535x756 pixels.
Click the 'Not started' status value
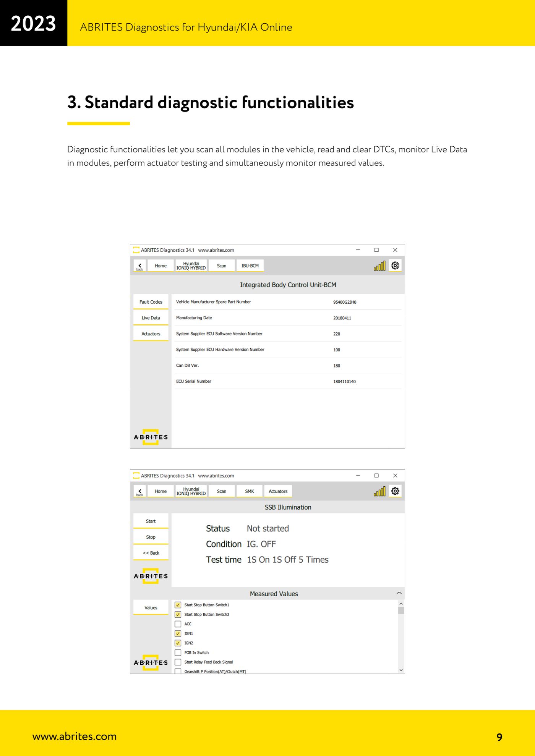coord(268,529)
